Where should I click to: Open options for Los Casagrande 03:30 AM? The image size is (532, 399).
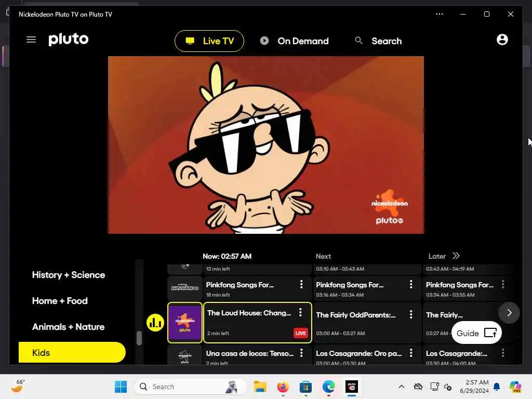503,353
